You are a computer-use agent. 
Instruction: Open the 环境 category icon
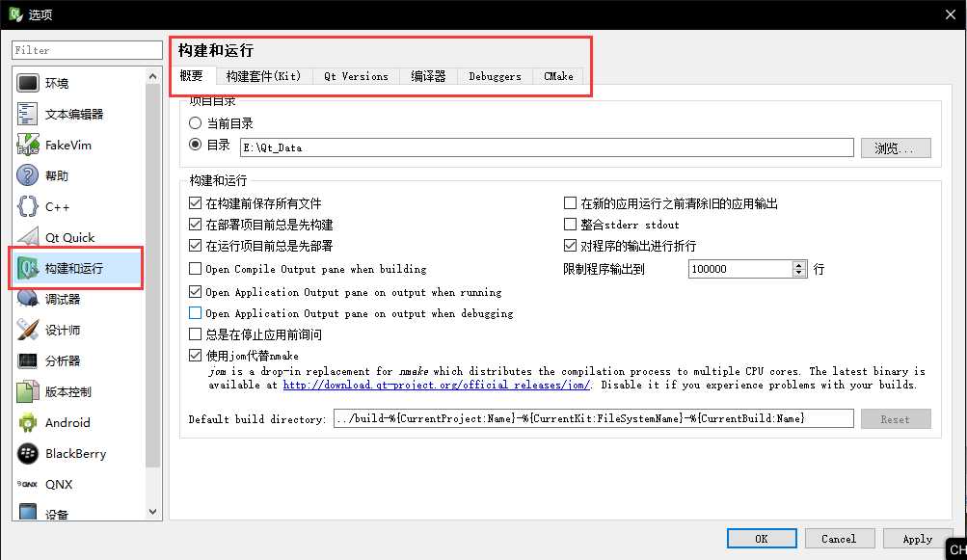(28, 83)
